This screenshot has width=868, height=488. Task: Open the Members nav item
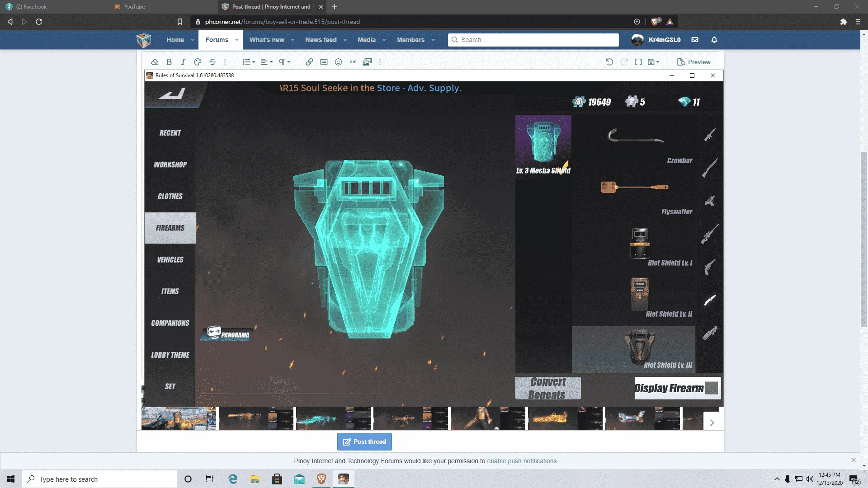click(x=410, y=40)
